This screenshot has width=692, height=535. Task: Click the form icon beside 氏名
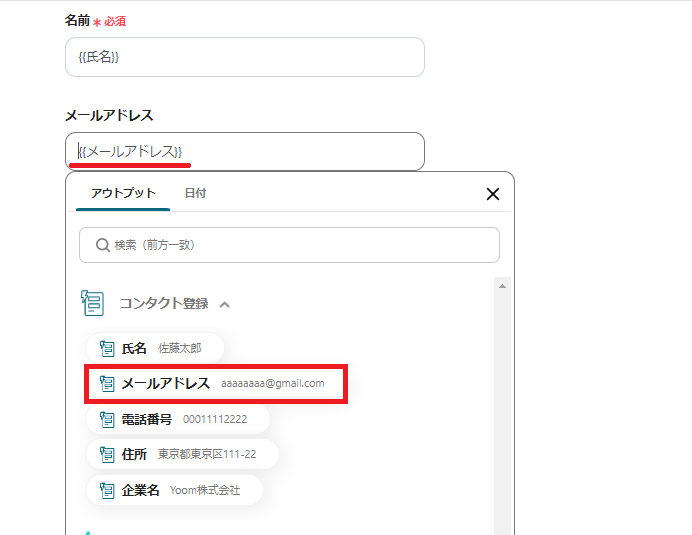click(x=107, y=349)
